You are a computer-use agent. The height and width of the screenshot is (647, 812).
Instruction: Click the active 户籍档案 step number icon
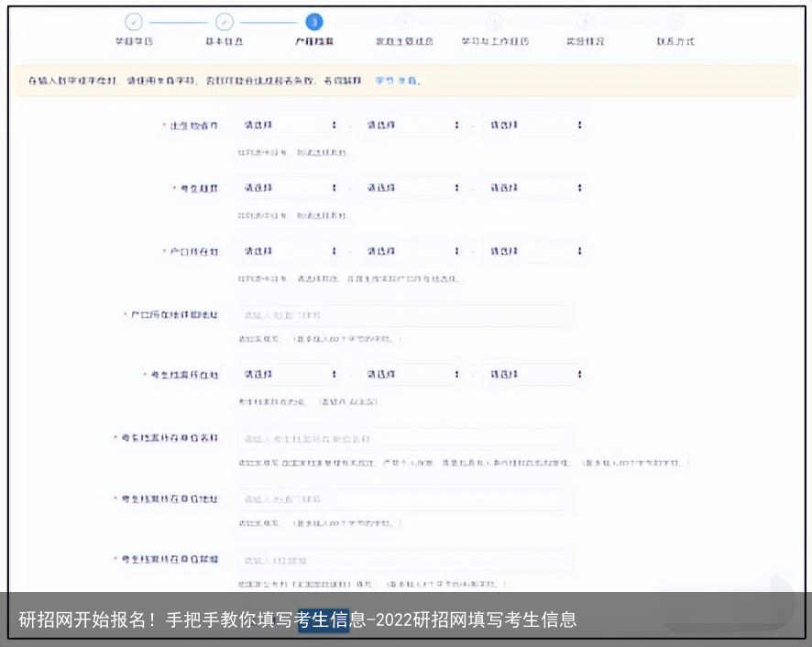tap(313, 21)
